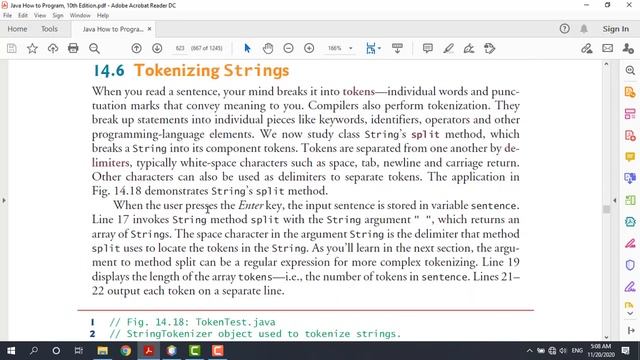
Task: Zoom out with the minus button
Action: click(288, 48)
